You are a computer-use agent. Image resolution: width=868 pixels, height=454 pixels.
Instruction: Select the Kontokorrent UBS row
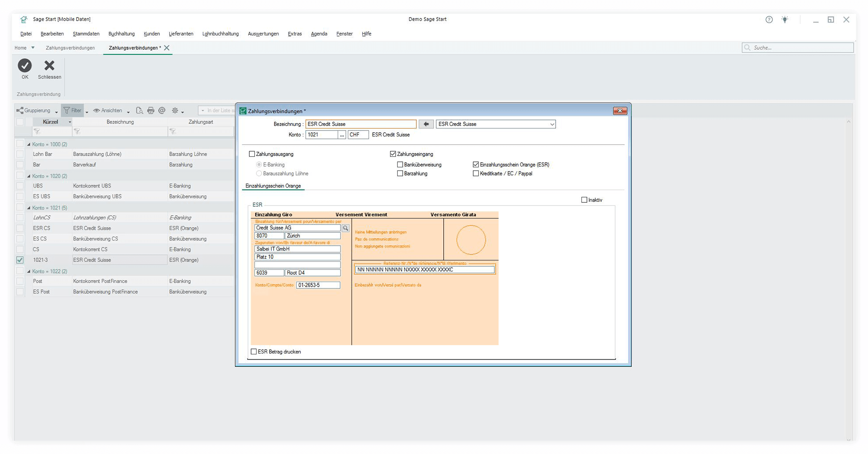tap(124, 186)
